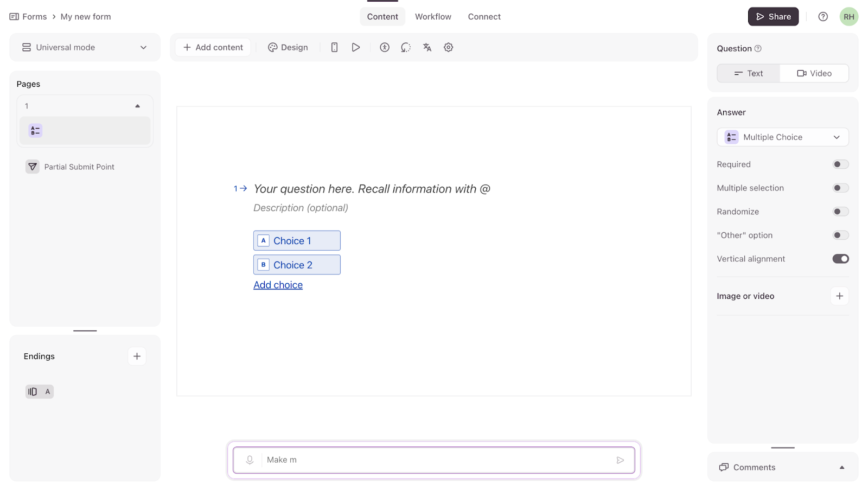Screen dimensions: 868x491
Task: Open the Universal mode dropdown
Action: (x=85, y=47)
